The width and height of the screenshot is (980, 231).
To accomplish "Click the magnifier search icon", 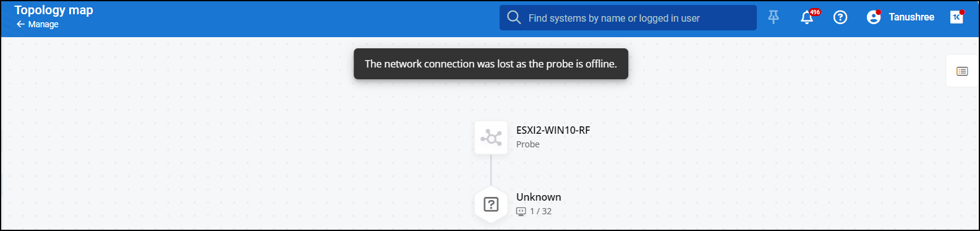I will click(x=514, y=17).
